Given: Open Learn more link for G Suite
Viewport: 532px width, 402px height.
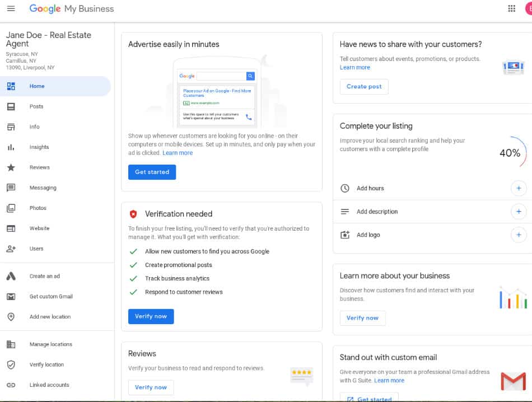Looking at the screenshot, I should click(x=389, y=381).
